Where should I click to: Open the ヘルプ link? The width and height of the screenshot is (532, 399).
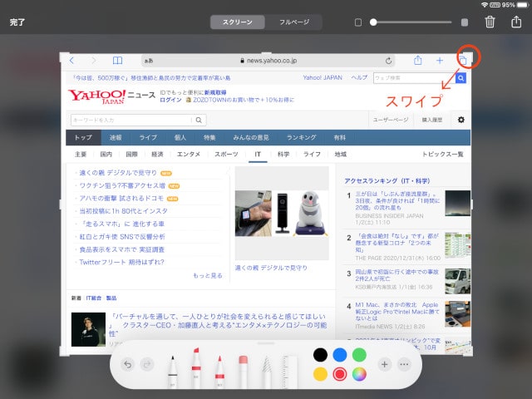(x=359, y=77)
